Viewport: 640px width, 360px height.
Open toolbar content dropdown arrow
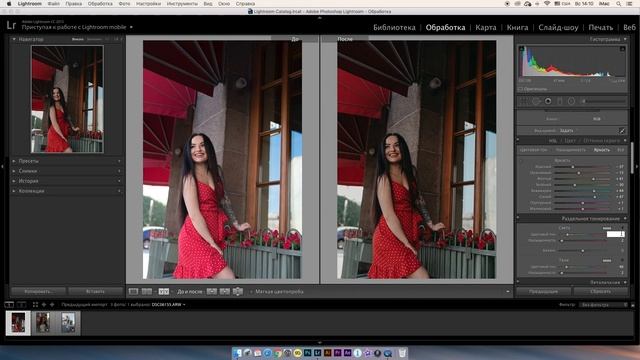pyautogui.click(x=508, y=291)
